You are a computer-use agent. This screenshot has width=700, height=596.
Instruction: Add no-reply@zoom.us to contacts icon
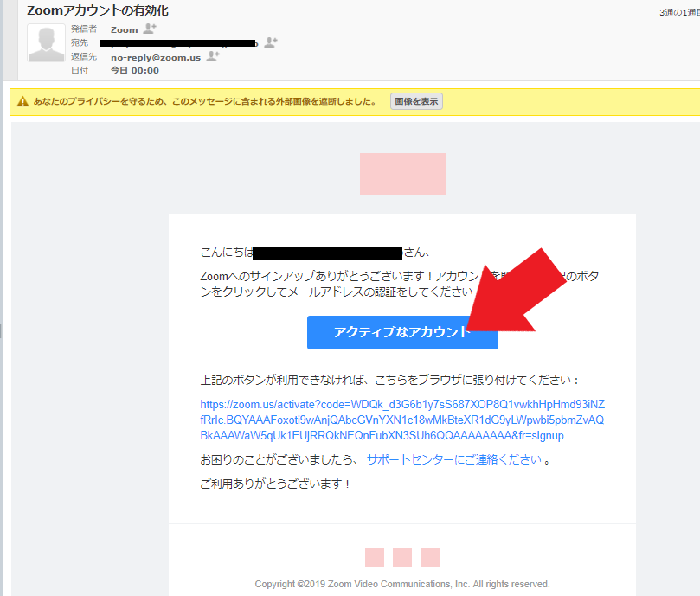(213, 56)
